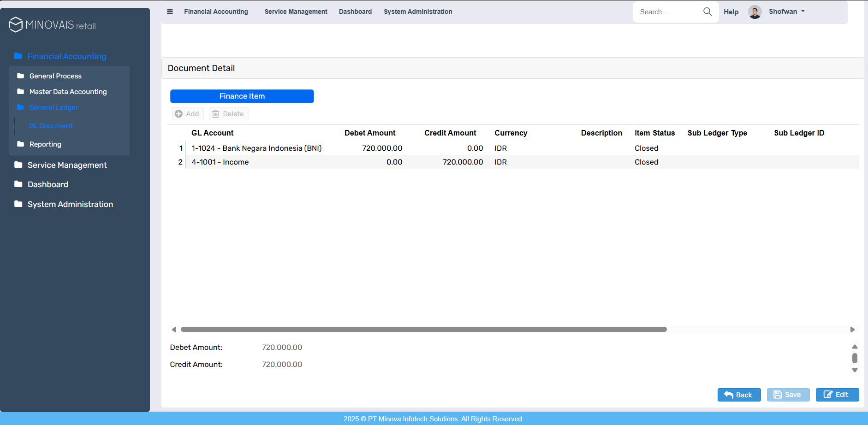Click the Reporting folder icon
Screen dimensions: 868x425
20,144
